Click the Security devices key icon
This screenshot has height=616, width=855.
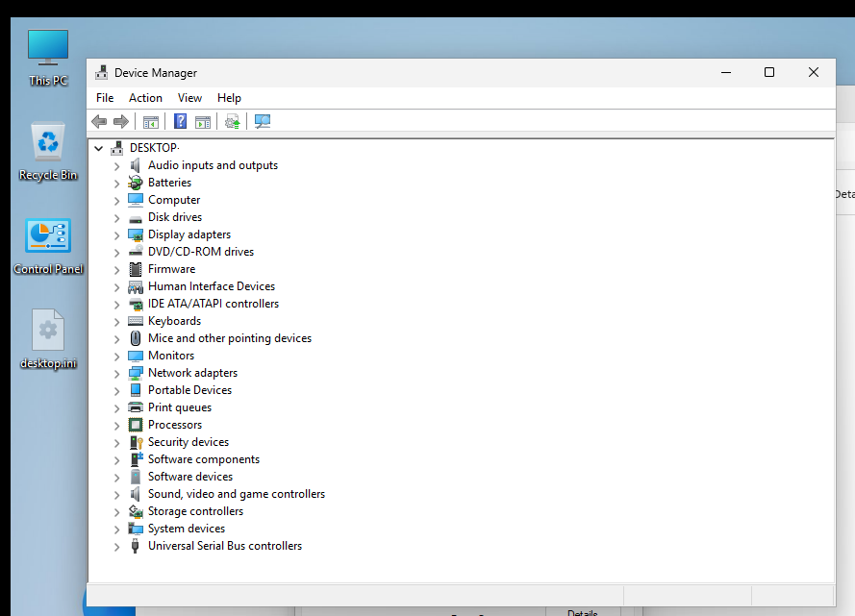(x=136, y=442)
